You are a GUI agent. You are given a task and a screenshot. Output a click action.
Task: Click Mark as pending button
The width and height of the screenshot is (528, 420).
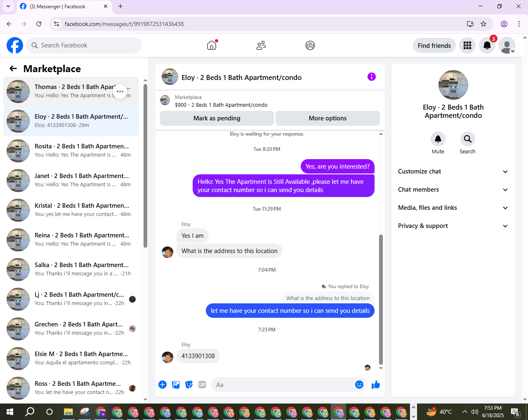click(217, 118)
